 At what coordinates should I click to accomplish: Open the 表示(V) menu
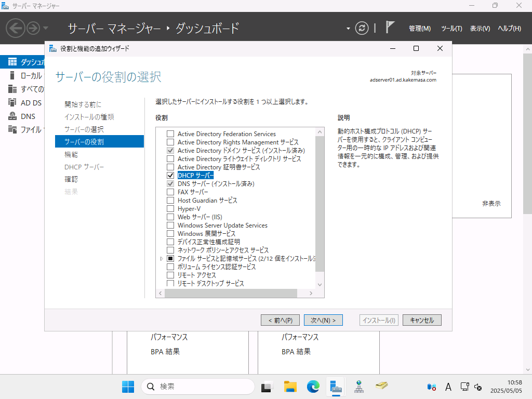(x=480, y=29)
